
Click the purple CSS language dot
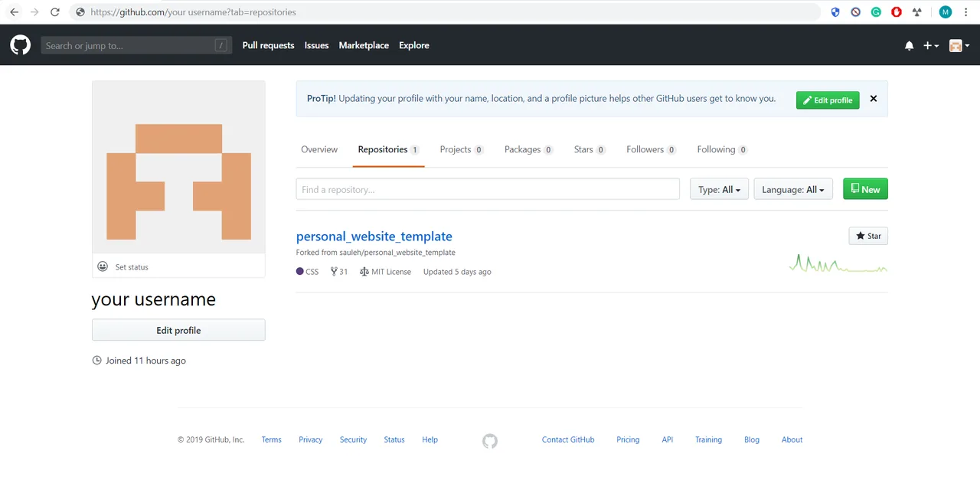coord(300,272)
